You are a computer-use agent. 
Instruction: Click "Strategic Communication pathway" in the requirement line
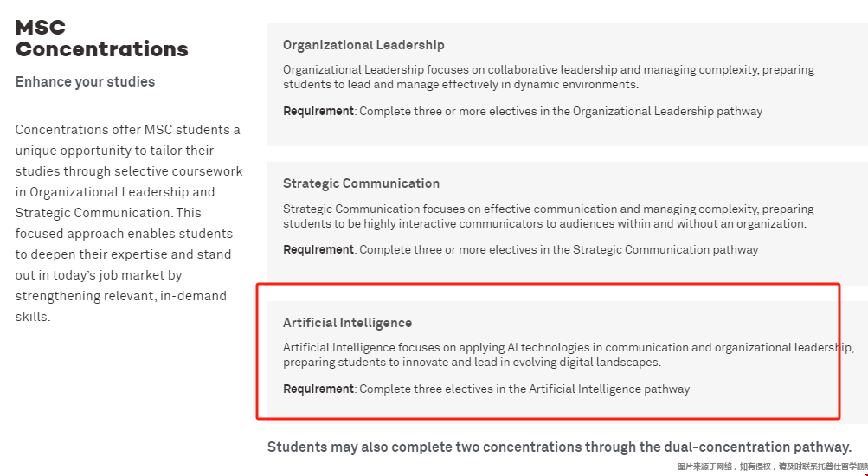[665, 249]
